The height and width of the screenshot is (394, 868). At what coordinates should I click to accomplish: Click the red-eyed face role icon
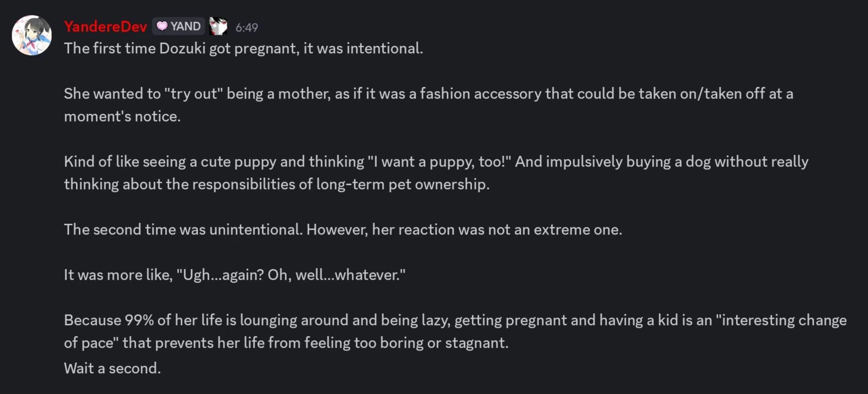click(218, 26)
